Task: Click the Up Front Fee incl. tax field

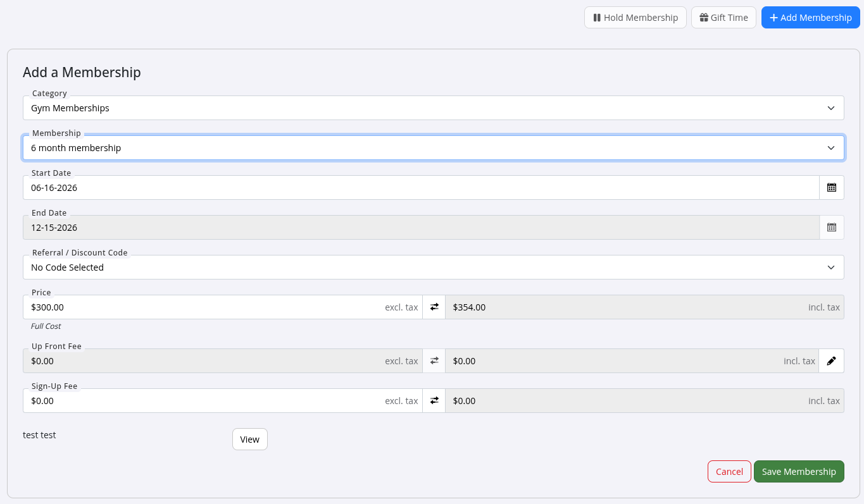Action: 632,360
